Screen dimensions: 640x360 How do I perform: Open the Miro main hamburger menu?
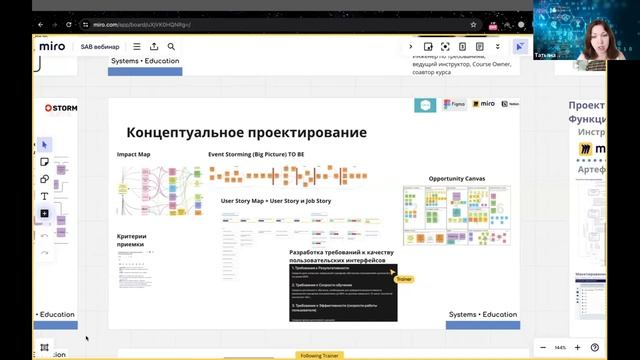click(137, 47)
